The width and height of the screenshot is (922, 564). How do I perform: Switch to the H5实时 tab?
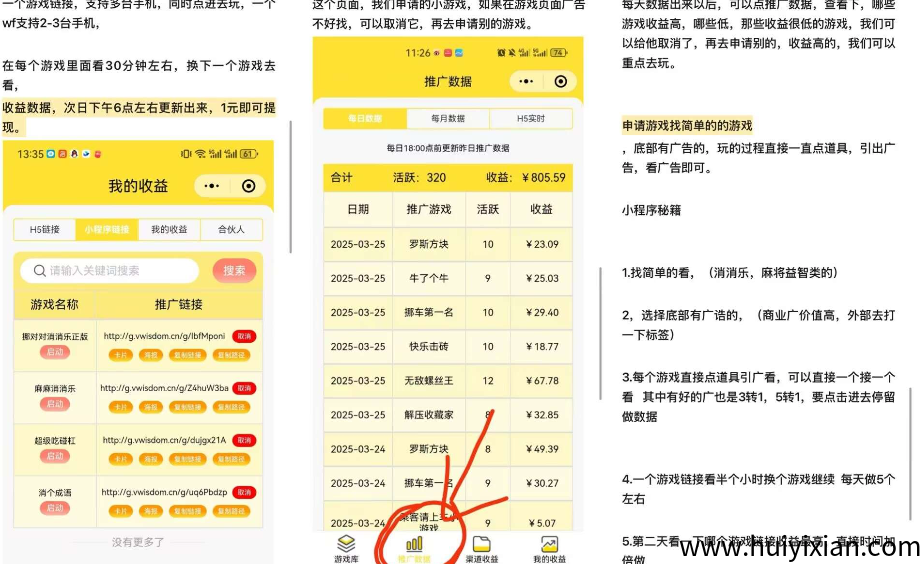click(x=530, y=119)
